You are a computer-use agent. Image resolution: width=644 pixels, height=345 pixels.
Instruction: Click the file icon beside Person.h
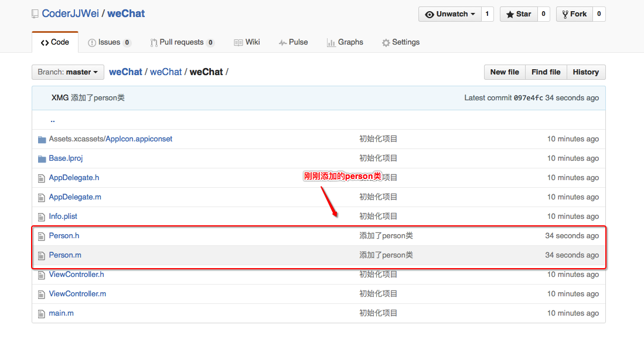point(41,236)
